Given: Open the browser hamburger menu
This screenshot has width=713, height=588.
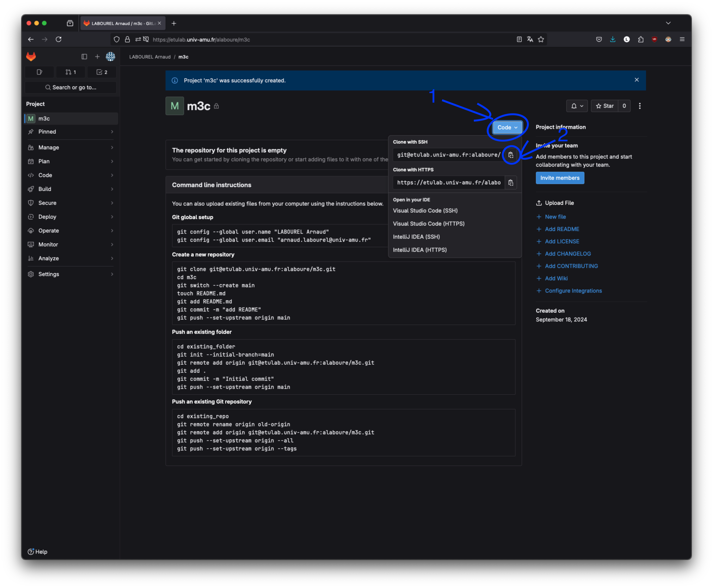Looking at the screenshot, I should [682, 39].
